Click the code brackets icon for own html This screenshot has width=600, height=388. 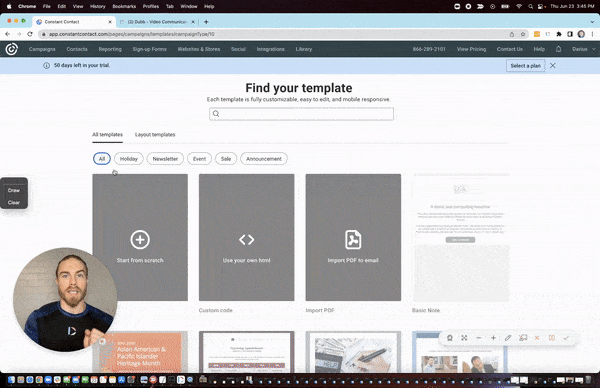point(246,240)
